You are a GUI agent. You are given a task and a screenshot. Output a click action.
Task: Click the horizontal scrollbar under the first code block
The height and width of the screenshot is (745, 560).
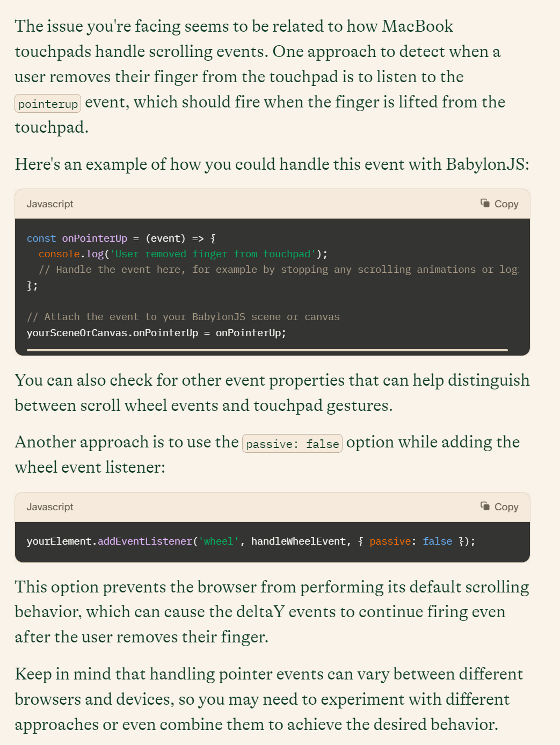click(267, 350)
